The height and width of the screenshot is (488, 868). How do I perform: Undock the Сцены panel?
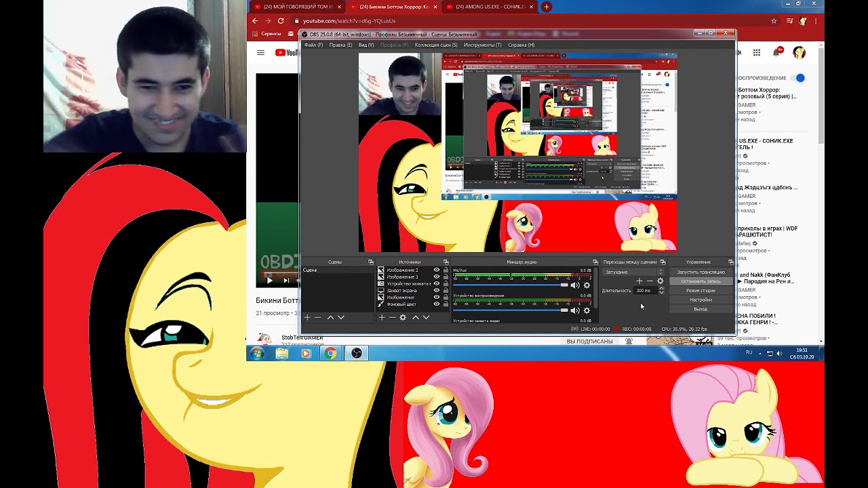pos(371,262)
